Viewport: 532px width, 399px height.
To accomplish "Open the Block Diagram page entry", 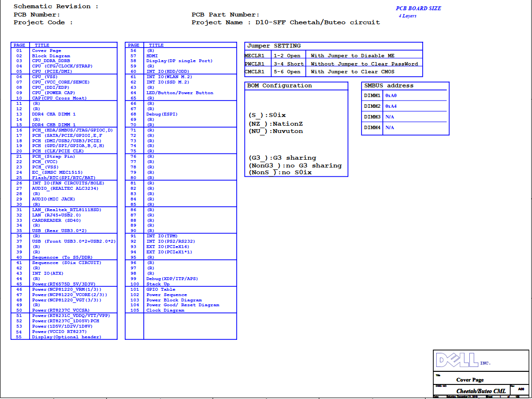I will tap(51, 56).
